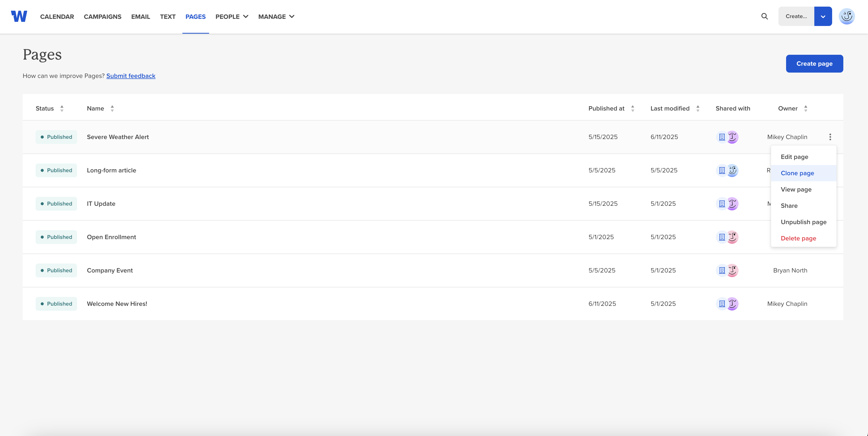Go to CAMPAIGNS tab
The height and width of the screenshot is (436, 868).
point(103,17)
